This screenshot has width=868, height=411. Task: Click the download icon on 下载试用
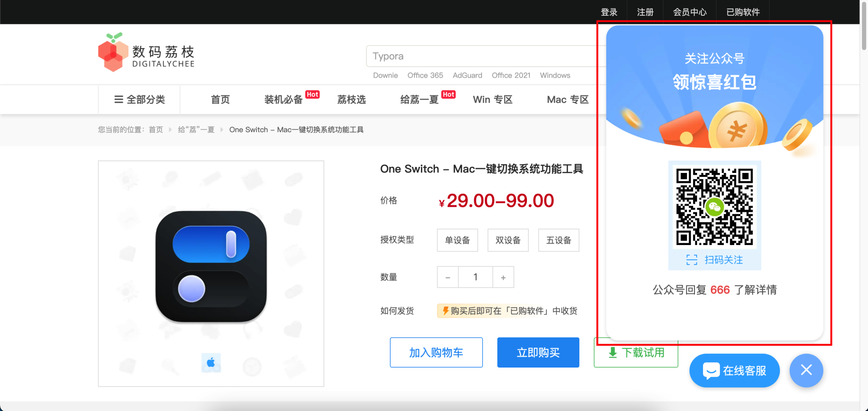(612, 352)
